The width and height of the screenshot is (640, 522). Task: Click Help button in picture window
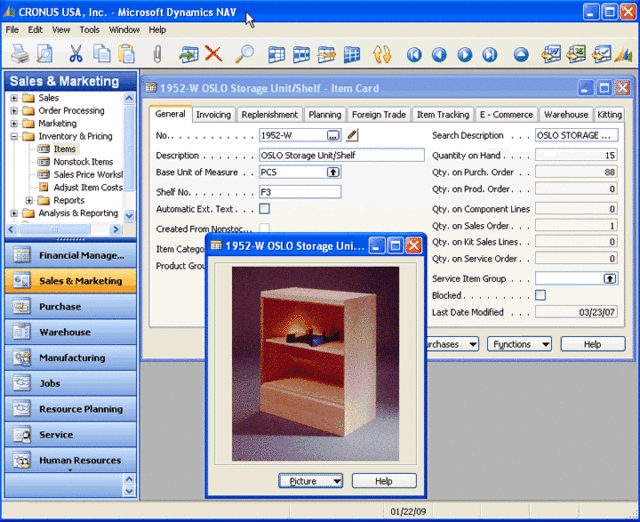(x=384, y=481)
